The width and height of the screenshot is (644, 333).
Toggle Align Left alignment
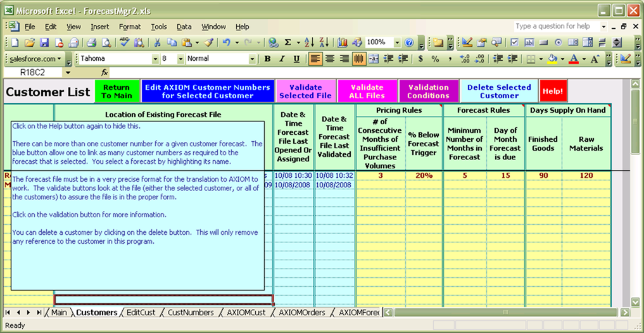tap(315, 59)
